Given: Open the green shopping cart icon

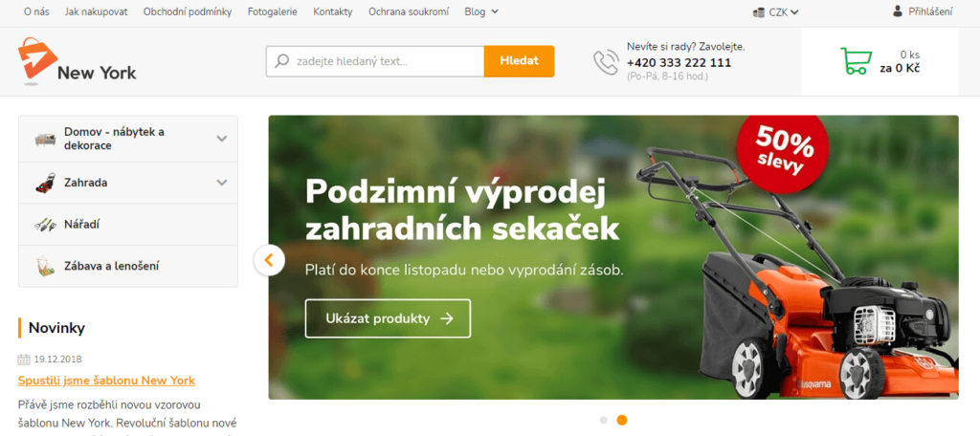Looking at the screenshot, I should click(x=856, y=60).
